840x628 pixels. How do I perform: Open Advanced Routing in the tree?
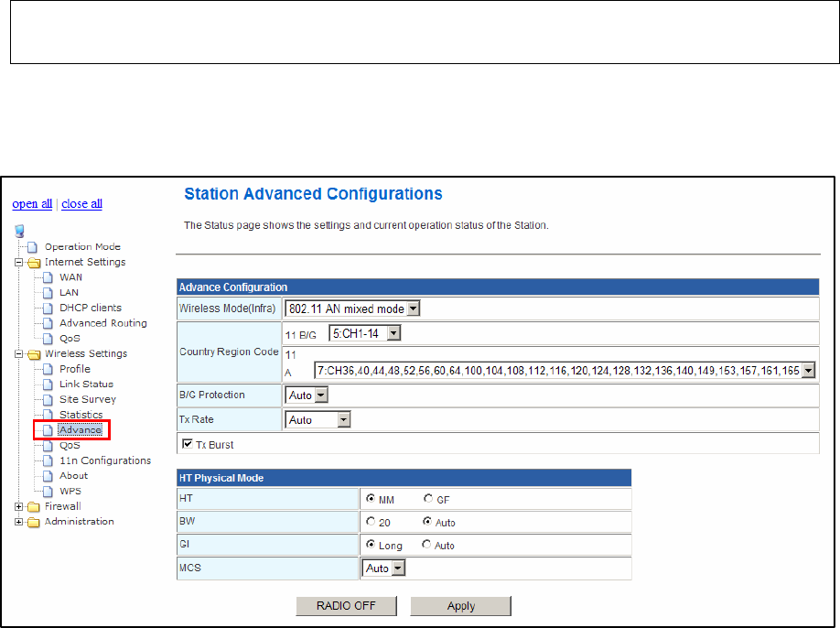coord(103,324)
